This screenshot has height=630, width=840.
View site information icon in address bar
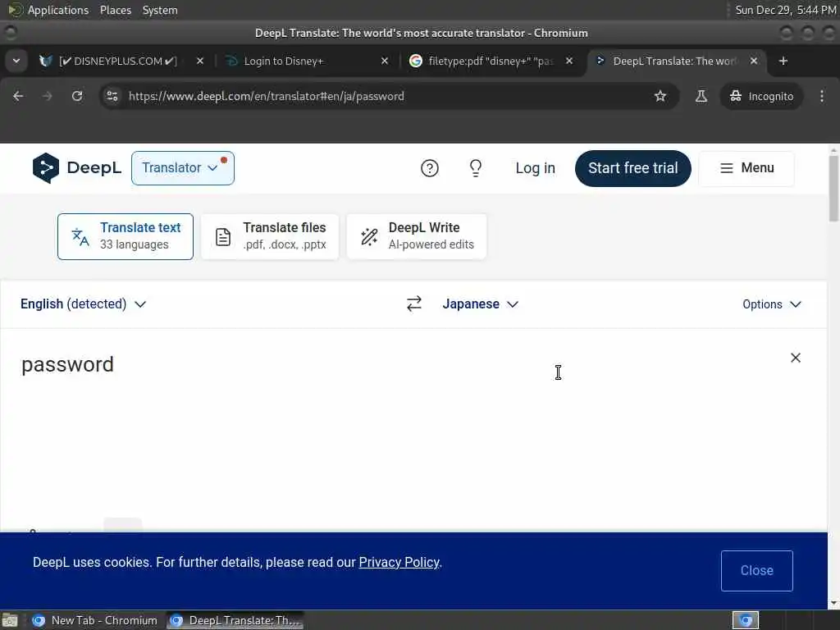click(x=112, y=96)
